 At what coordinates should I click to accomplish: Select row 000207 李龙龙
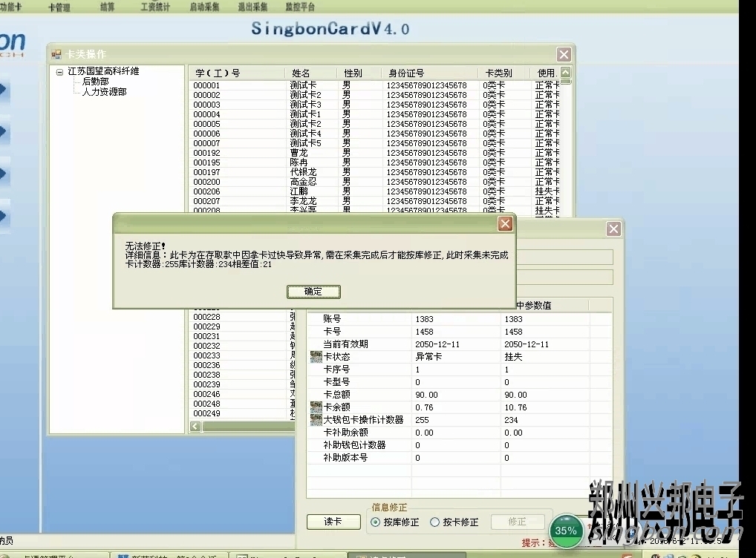(x=376, y=201)
